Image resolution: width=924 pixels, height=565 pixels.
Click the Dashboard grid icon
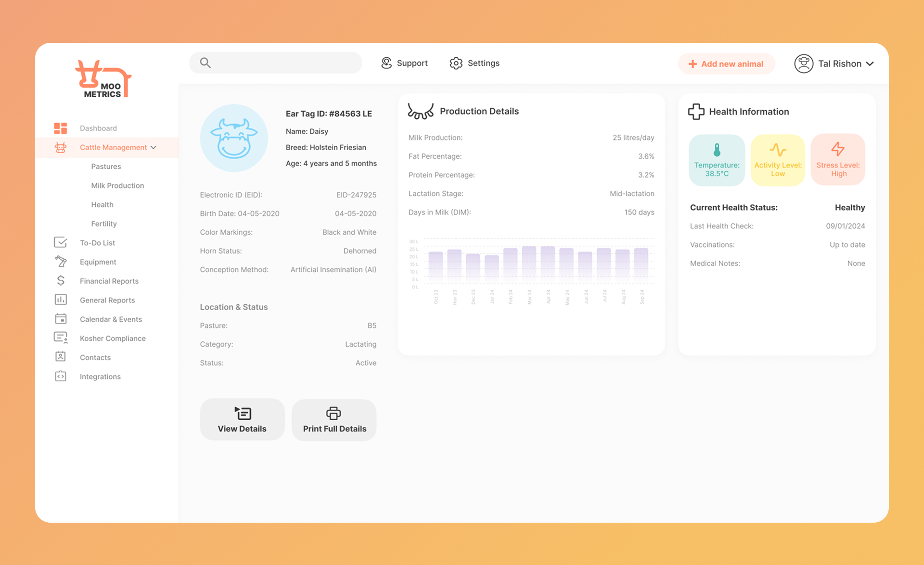[60, 128]
